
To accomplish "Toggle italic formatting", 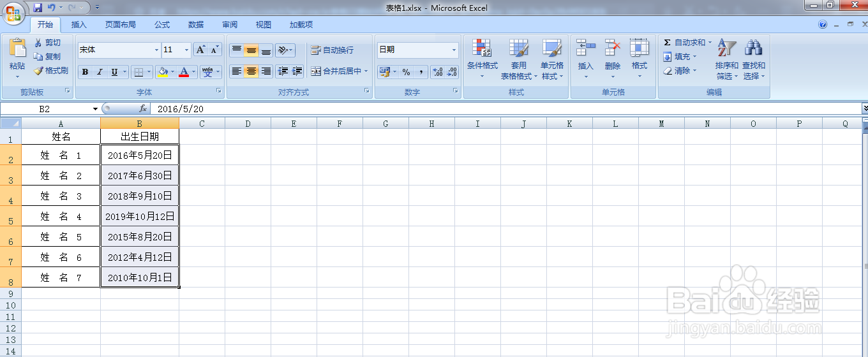I will (100, 72).
